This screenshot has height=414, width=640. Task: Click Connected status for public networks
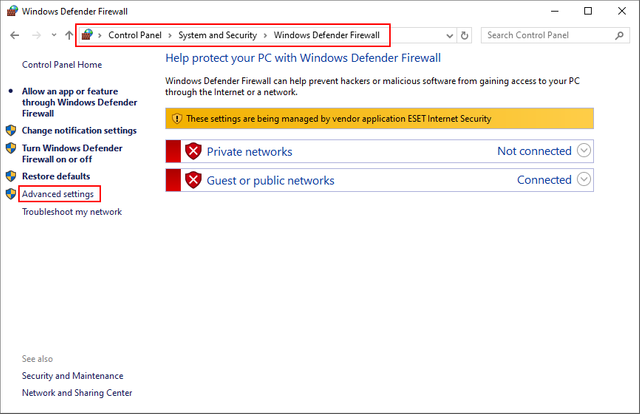click(544, 180)
